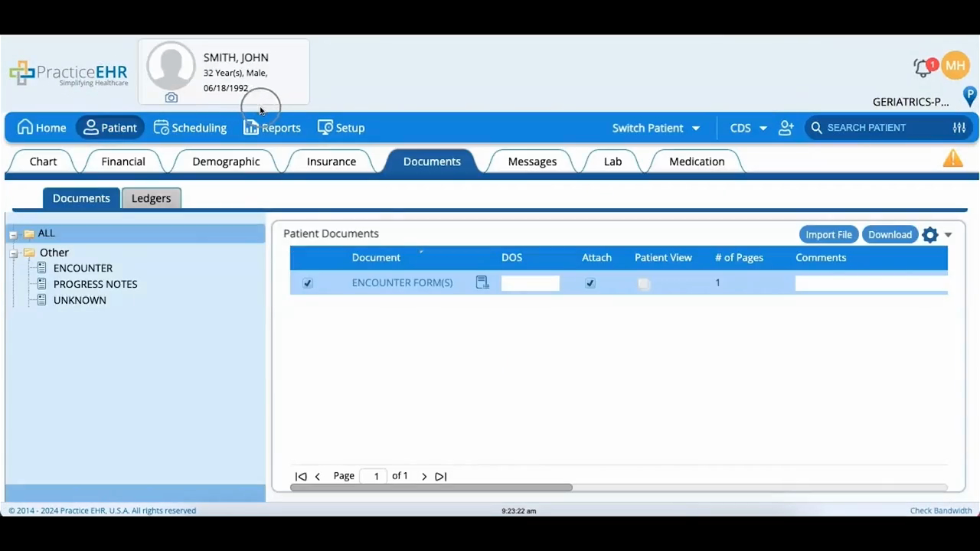This screenshot has width=980, height=551.
Task: Click the SMITH, JOHN patient name
Action: [236, 57]
